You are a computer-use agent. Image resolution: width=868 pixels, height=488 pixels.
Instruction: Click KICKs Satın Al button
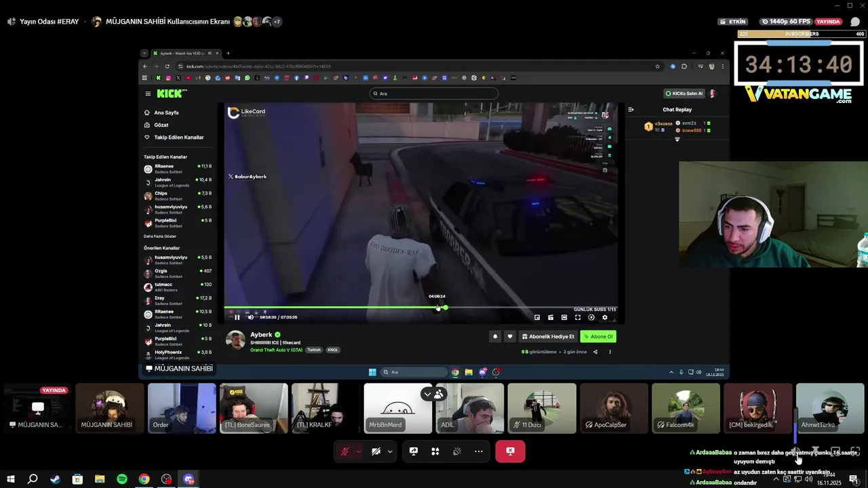[x=684, y=94]
